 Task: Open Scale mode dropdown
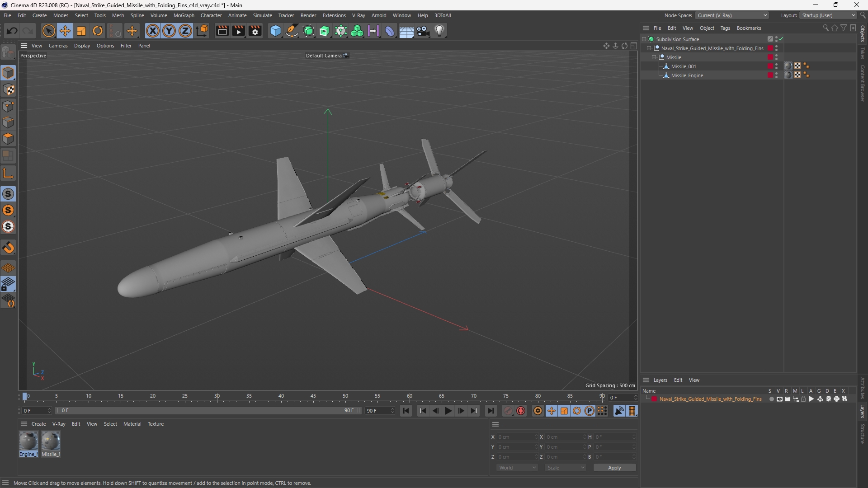pyautogui.click(x=566, y=468)
